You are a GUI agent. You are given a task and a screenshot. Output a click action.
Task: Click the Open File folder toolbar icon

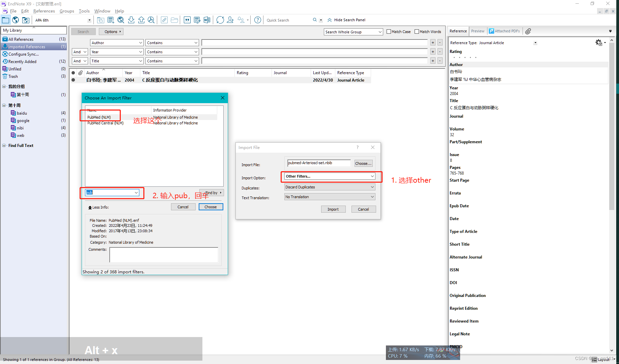coord(174,20)
